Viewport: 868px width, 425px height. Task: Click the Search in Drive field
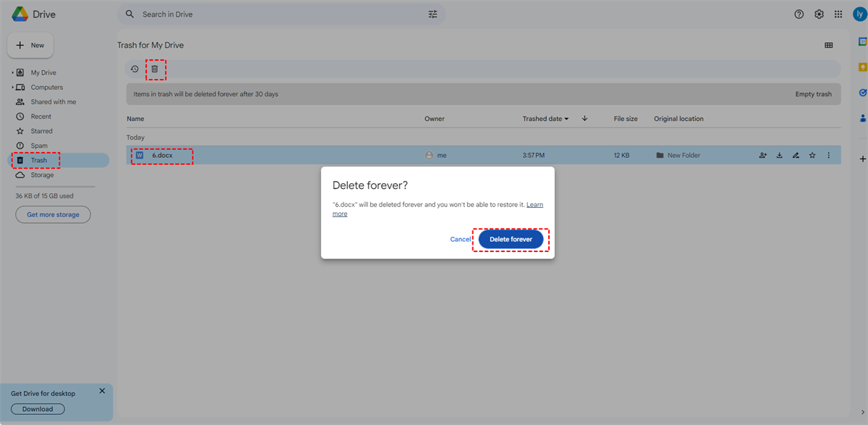pos(281,14)
